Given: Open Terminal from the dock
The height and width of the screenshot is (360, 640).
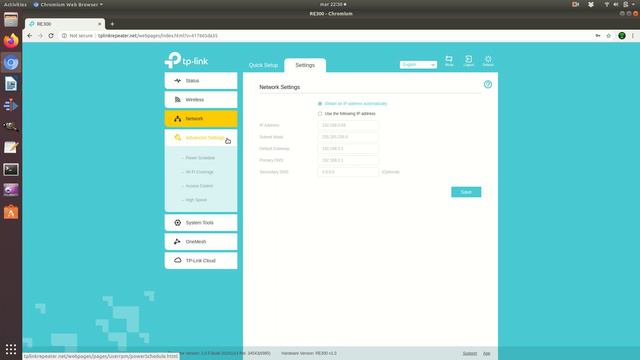Looking at the screenshot, I should coord(11,169).
